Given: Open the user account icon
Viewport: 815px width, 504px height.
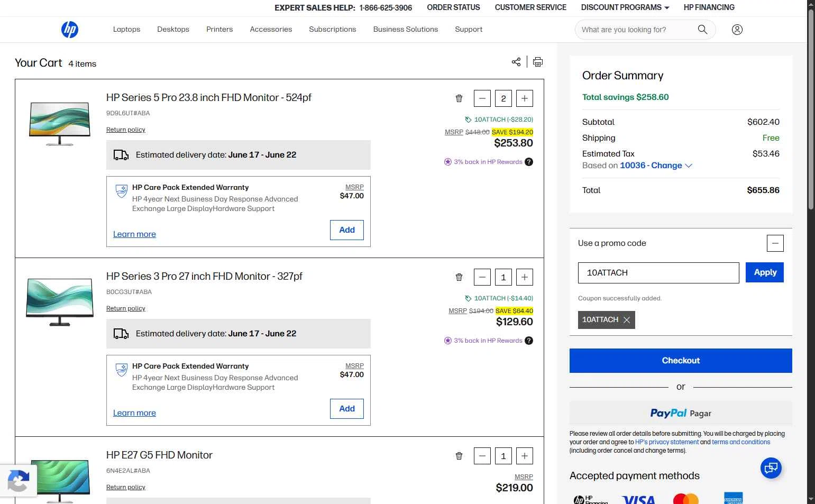Looking at the screenshot, I should coord(737,30).
